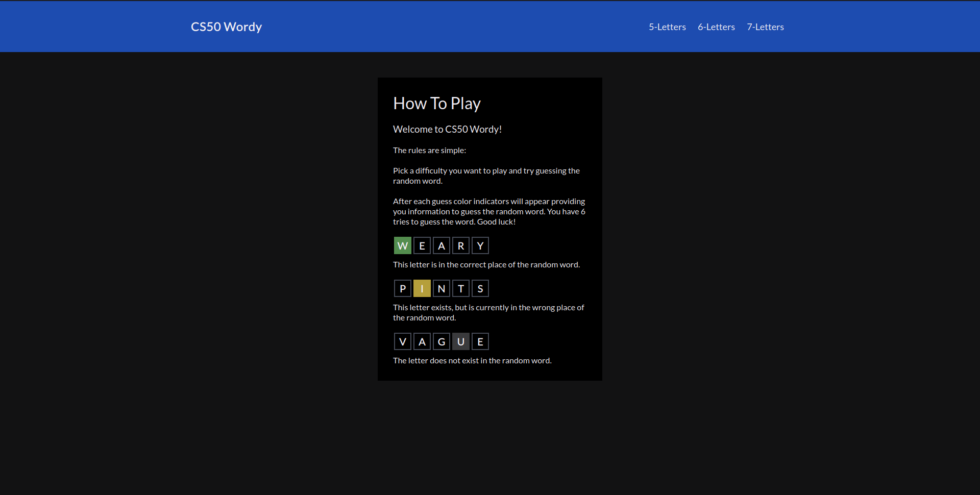Image resolution: width=980 pixels, height=495 pixels.
Task: Click the P tile in PINTS
Action: pos(403,288)
